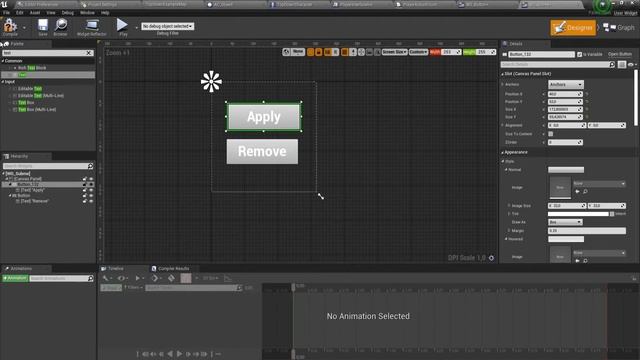
Task: Click the timeline auto-key diamond icon
Action: point(171,278)
